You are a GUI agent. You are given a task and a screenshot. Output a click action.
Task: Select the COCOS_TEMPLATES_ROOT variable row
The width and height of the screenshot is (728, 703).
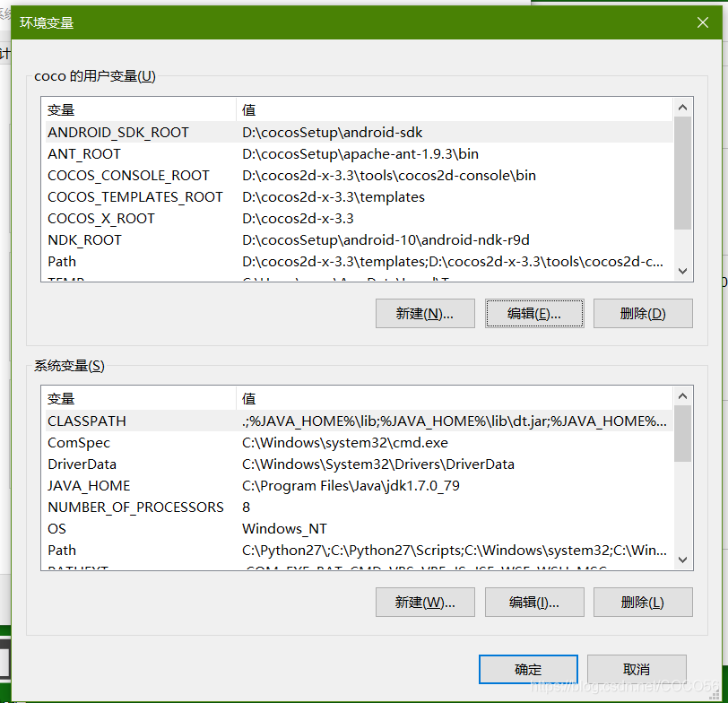[359, 197]
